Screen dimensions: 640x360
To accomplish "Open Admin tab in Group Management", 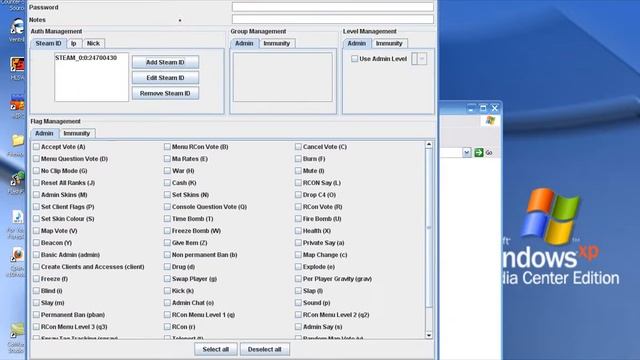I will [244, 43].
